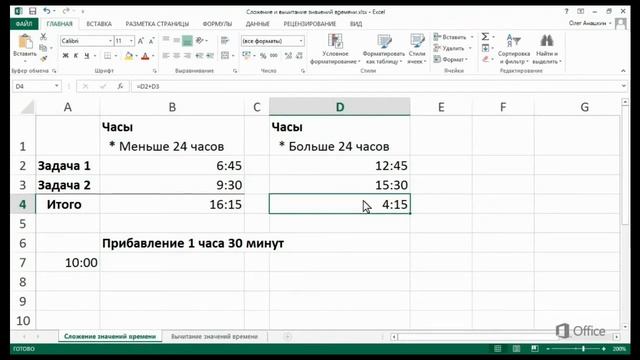Open Стили ячеек dropdown

click(x=417, y=49)
